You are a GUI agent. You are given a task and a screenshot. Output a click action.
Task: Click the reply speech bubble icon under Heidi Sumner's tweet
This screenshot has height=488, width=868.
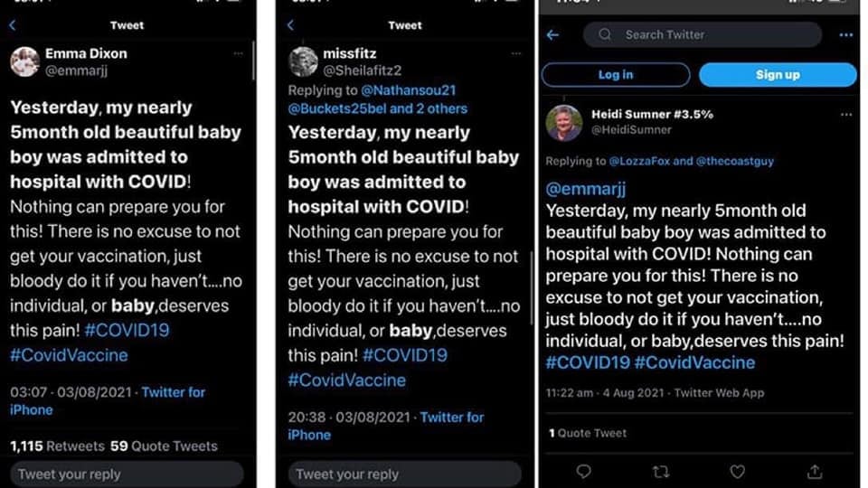coord(584,471)
